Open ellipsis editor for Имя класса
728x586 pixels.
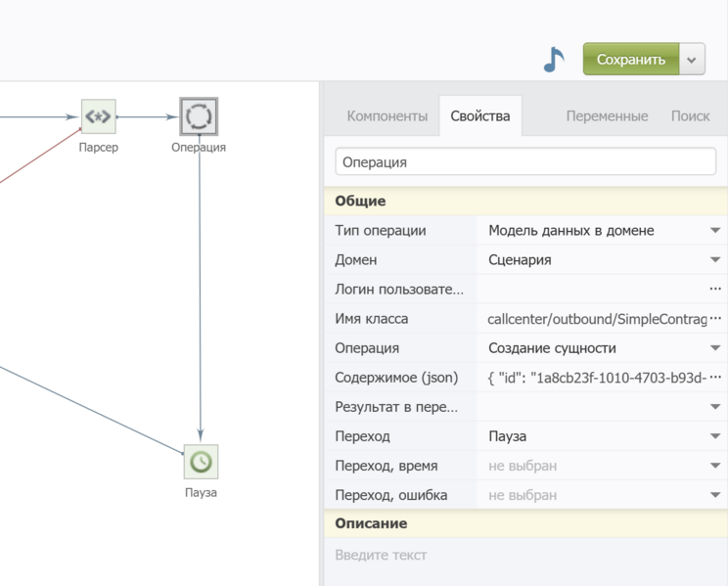(x=715, y=319)
